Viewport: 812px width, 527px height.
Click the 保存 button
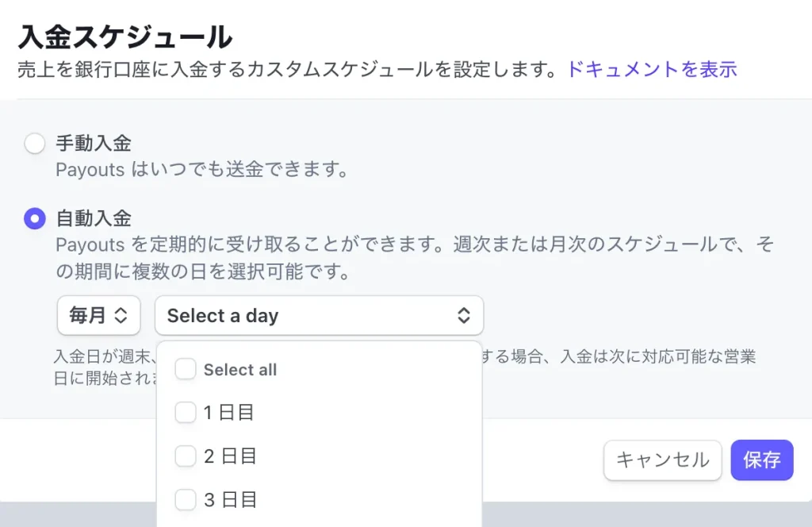761,460
